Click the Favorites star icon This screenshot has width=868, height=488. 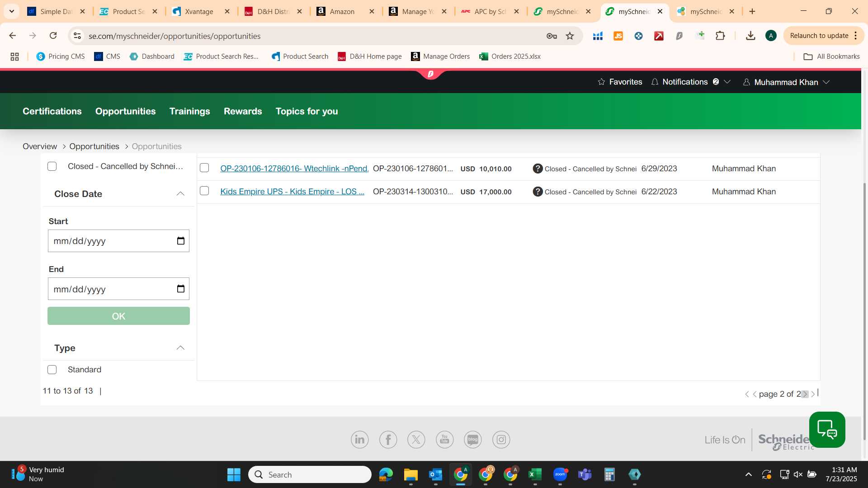tap(601, 82)
